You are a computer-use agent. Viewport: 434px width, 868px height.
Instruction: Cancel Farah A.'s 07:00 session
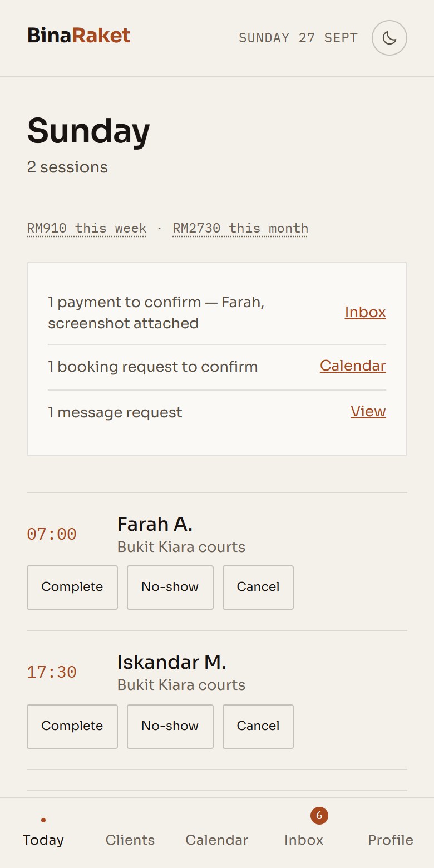(x=258, y=588)
